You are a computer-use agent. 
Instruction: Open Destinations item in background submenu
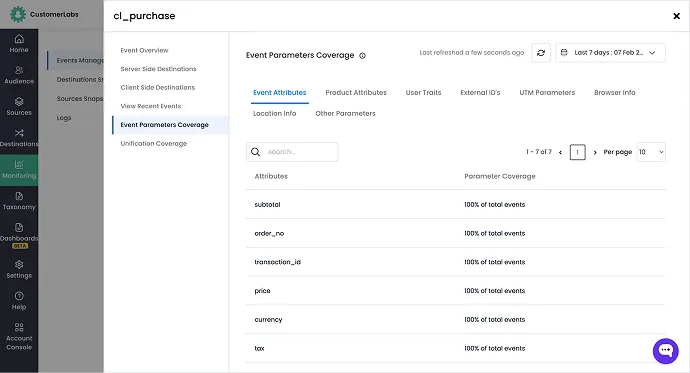(x=80, y=80)
